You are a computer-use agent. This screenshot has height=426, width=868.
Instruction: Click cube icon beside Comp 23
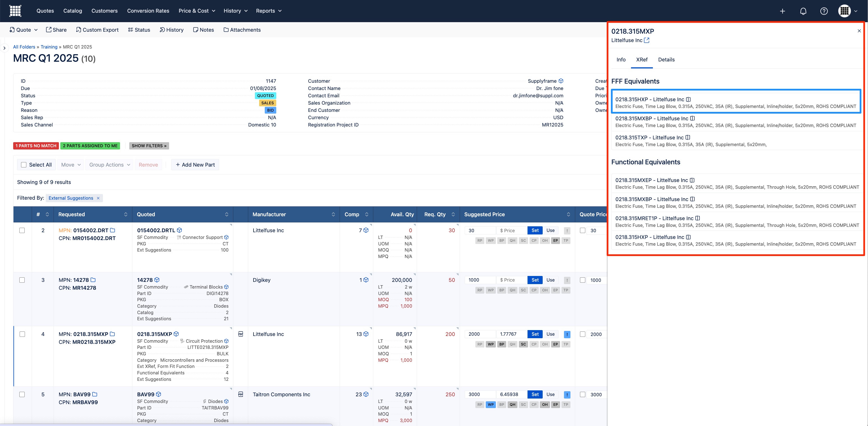point(366,394)
